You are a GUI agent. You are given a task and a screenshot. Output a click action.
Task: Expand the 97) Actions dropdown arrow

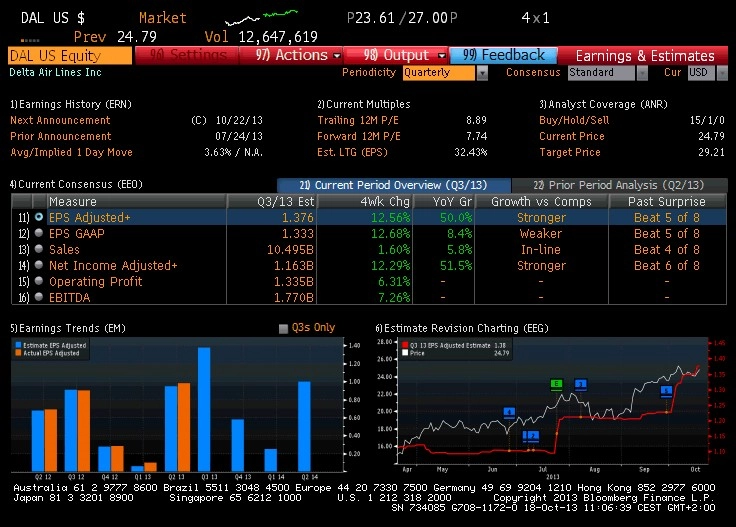pos(337,56)
